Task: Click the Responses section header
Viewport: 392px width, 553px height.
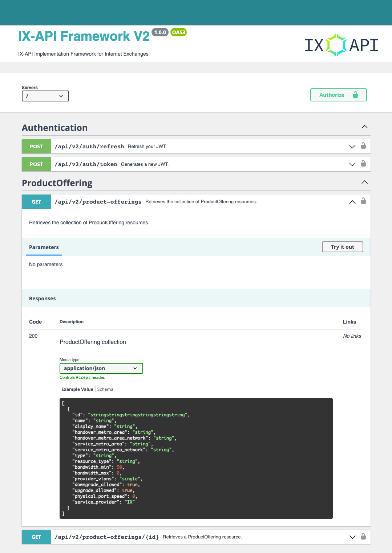Action: [43, 298]
